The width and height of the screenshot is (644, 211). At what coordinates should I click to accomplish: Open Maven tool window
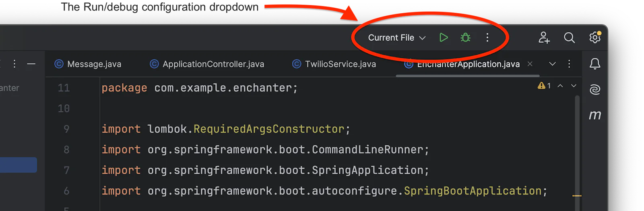[595, 115]
